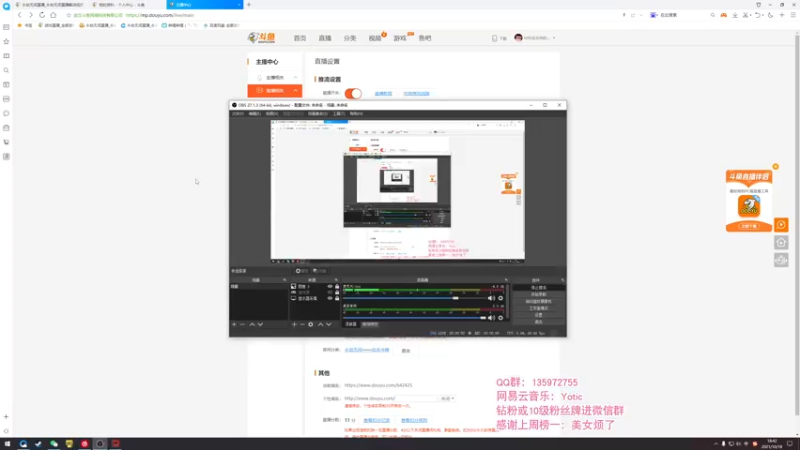Toggle lock on first OBS source
Viewport: 800px width, 450px height.
tap(337, 287)
